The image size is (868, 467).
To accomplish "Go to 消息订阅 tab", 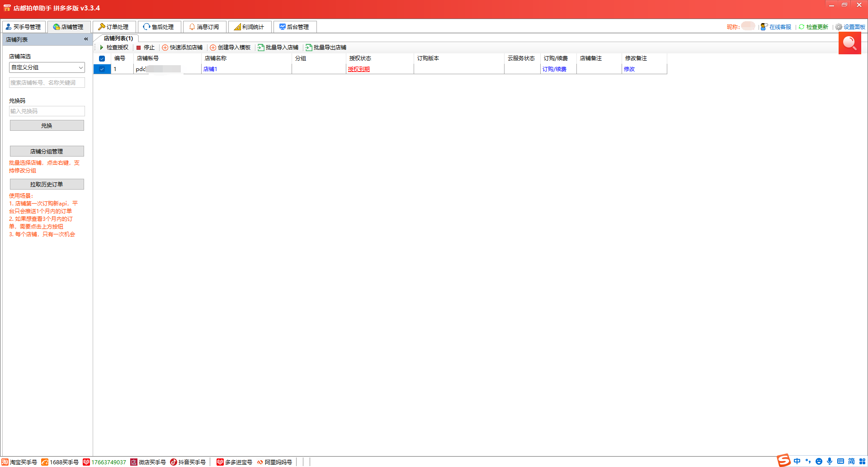I will pos(204,27).
